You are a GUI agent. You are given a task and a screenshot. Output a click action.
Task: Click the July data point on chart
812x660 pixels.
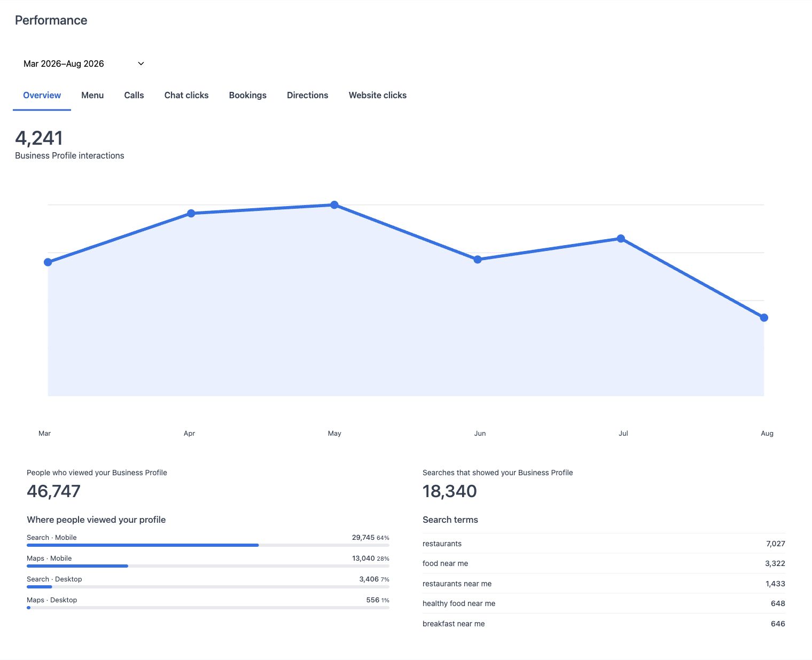pyautogui.click(x=621, y=239)
